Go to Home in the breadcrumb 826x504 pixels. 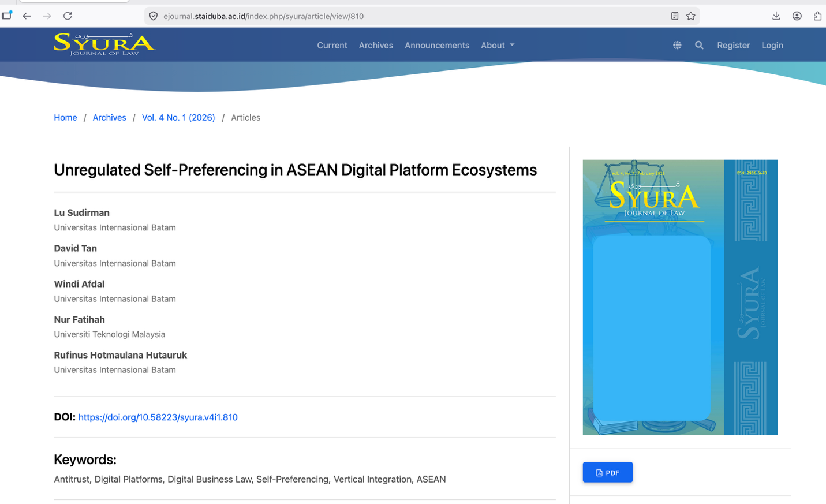point(65,117)
